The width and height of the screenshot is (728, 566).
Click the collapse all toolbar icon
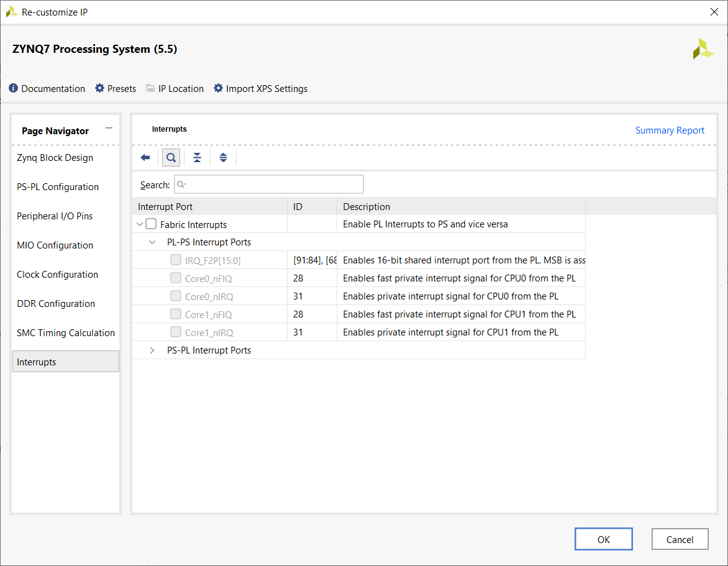coord(198,158)
